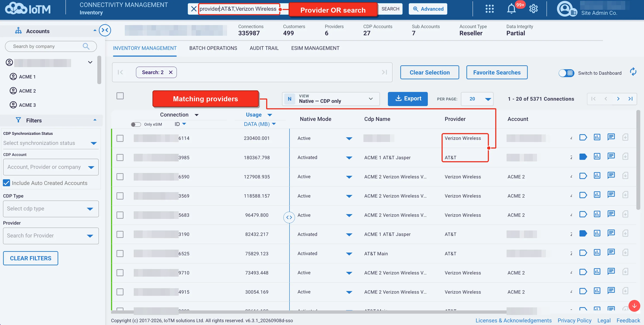This screenshot has width=644, height=325.
Task: Uncheck Include Auto Created Accounts
Action: [7, 183]
